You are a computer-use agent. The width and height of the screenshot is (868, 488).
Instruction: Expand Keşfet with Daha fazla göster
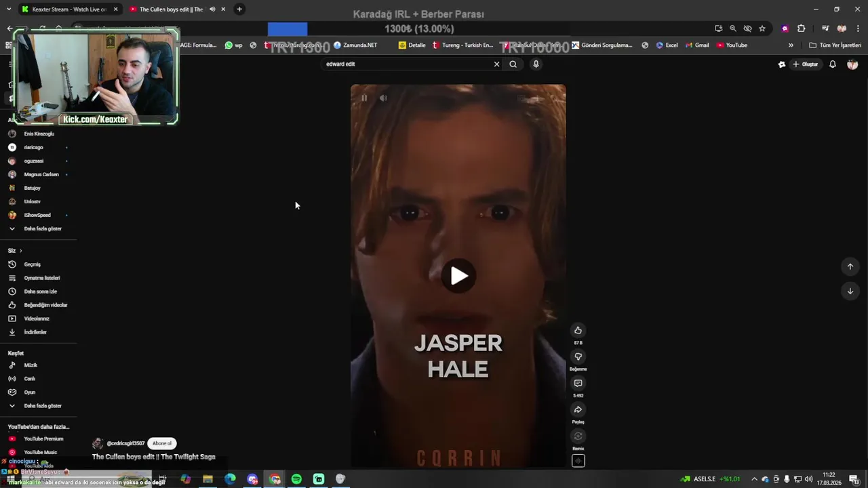point(42,406)
